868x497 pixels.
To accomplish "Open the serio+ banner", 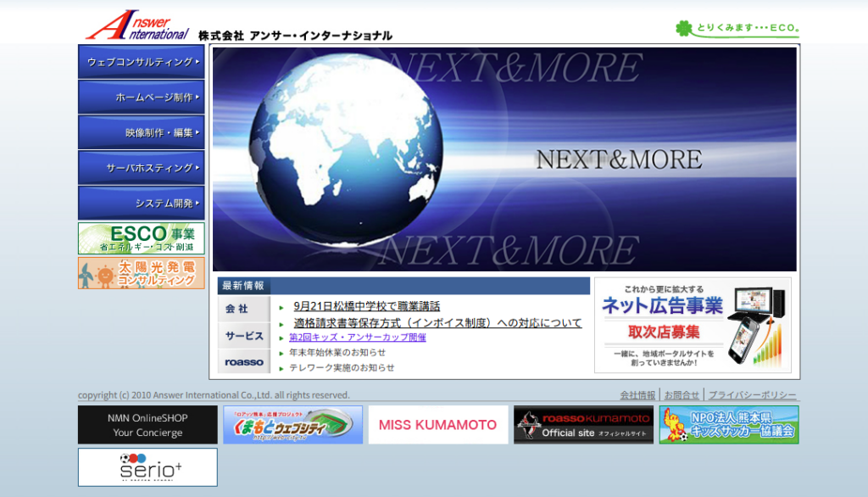I will (147, 467).
